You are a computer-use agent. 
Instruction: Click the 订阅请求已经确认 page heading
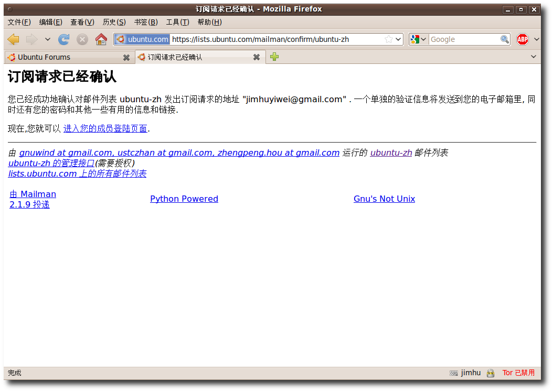point(62,77)
